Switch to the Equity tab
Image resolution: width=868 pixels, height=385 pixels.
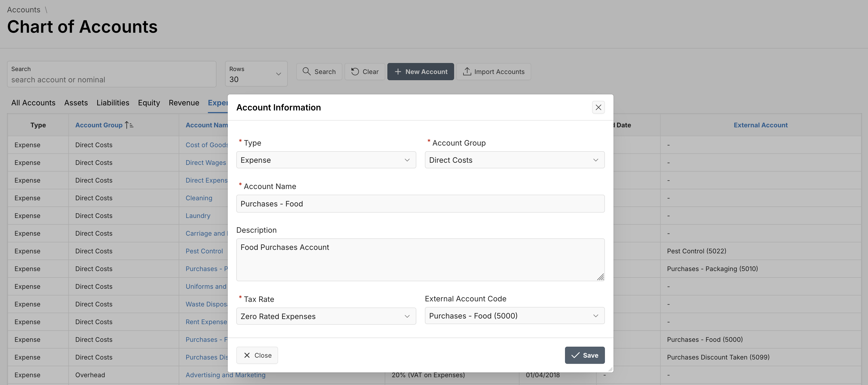149,103
